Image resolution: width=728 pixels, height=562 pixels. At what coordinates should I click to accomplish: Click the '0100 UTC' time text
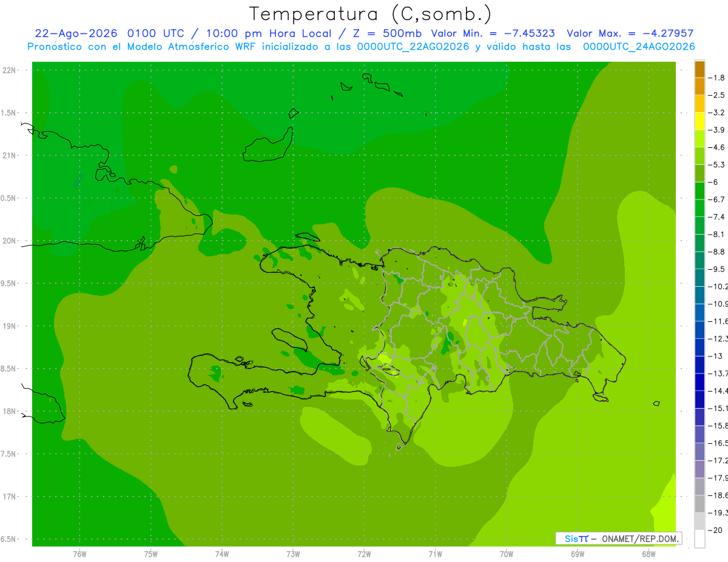pyautogui.click(x=155, y=33)
